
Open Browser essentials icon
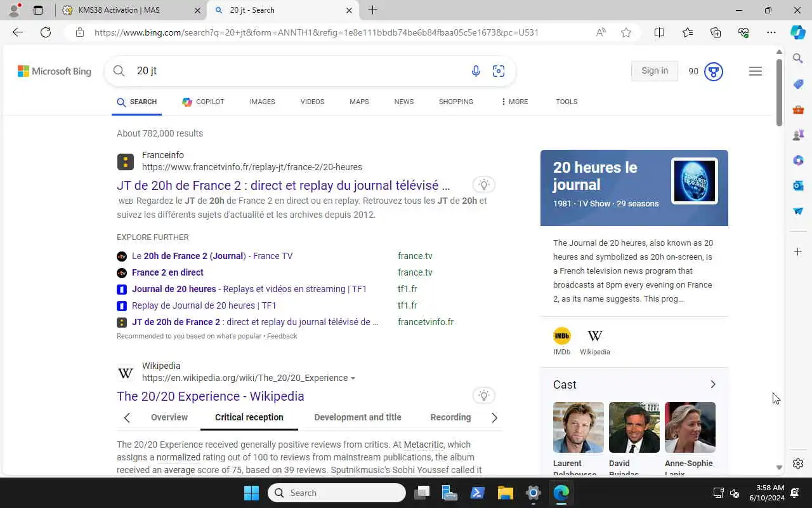(743, 32)
